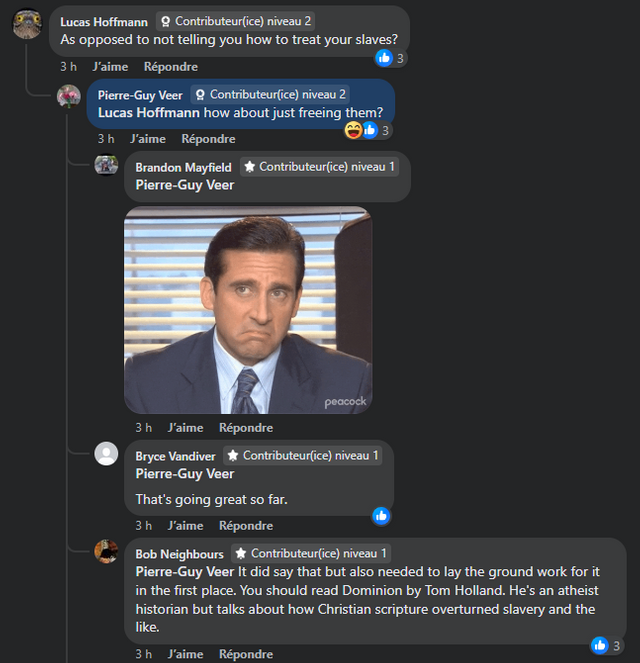
Task: Like Brandon Mayfield's GIF comment with J'aime
Action: click(186, 428)
